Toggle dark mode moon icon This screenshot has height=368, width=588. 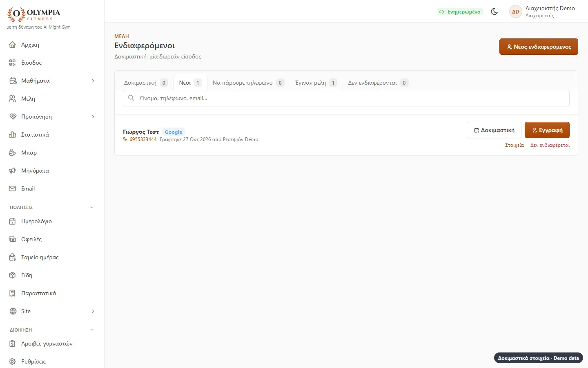coord(494,11)
